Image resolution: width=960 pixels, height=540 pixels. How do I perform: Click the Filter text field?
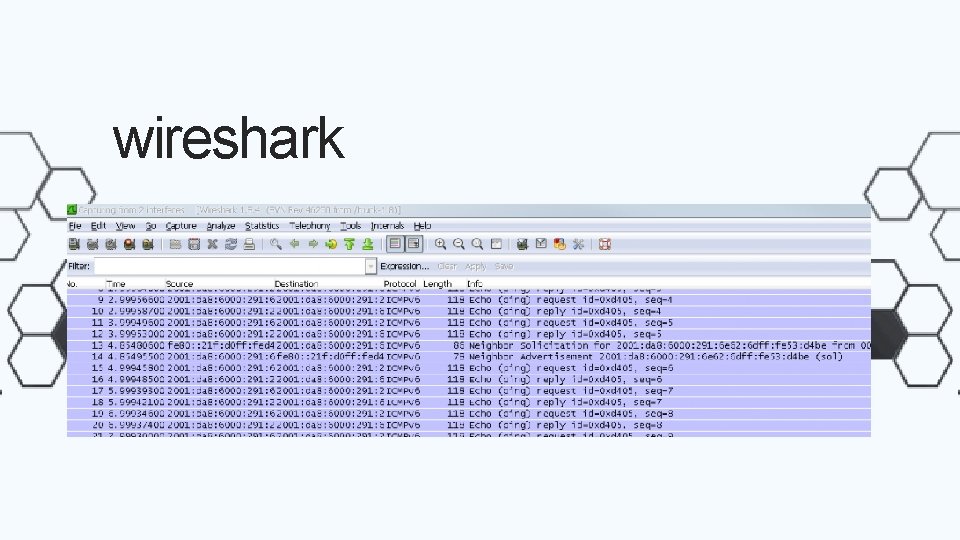tap(230, 266)
